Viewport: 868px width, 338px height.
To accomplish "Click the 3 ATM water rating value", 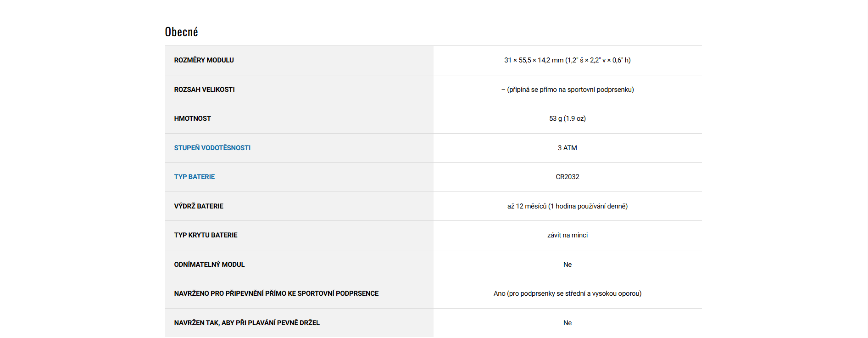I will pyautogui.click(x=567, y=148).
